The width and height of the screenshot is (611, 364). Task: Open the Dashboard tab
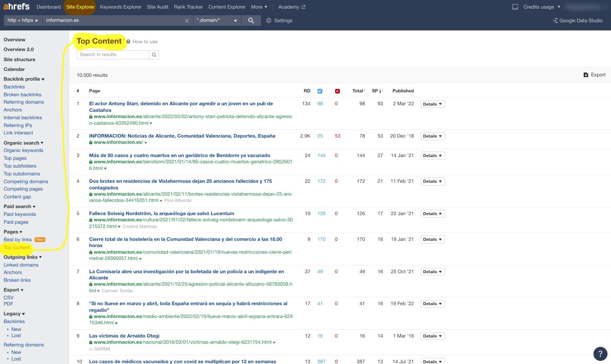48,7
